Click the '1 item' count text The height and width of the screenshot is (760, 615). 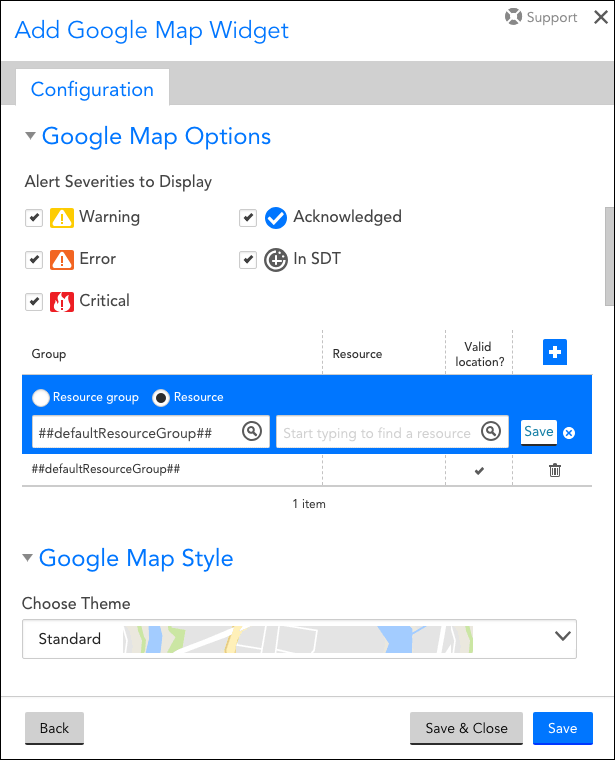click(x=309, y=504)
